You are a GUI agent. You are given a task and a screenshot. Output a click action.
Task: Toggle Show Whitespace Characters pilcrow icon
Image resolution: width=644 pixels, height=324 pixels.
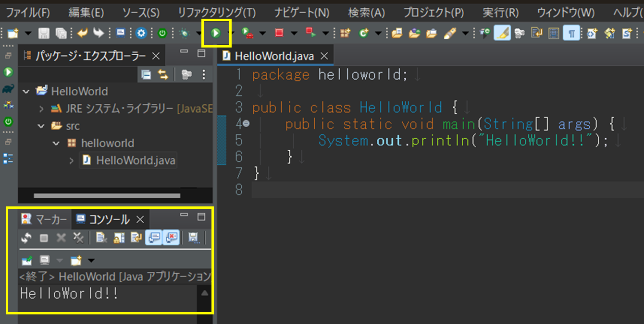click(571, 33)
